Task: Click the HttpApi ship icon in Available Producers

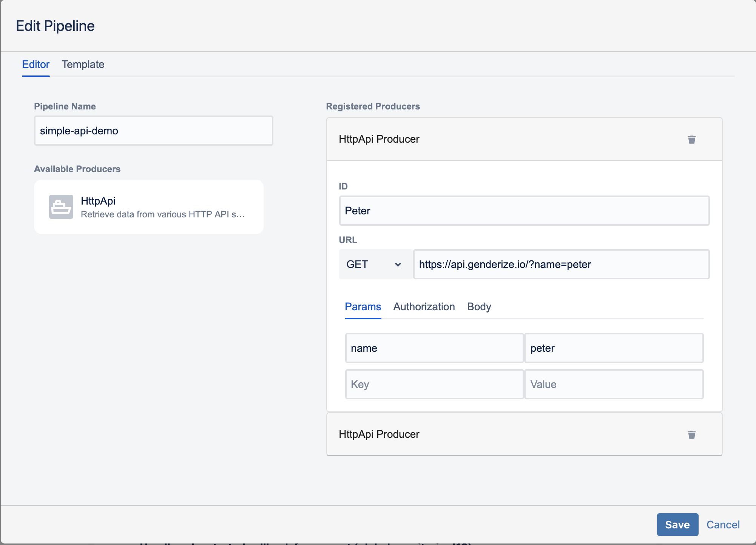Action: 61,207
